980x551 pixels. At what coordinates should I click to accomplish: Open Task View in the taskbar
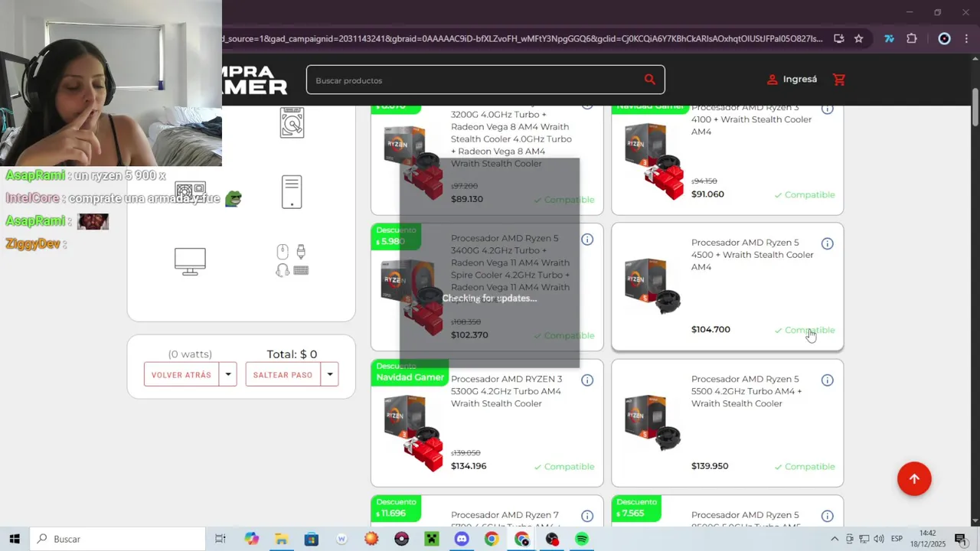point(220,539)
